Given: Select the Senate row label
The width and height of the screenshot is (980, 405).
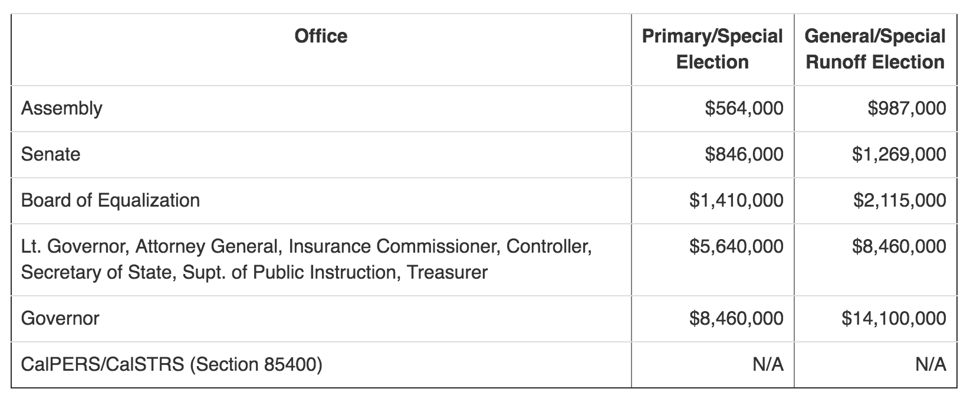Looking at the screenshot, I should point(51,154).
